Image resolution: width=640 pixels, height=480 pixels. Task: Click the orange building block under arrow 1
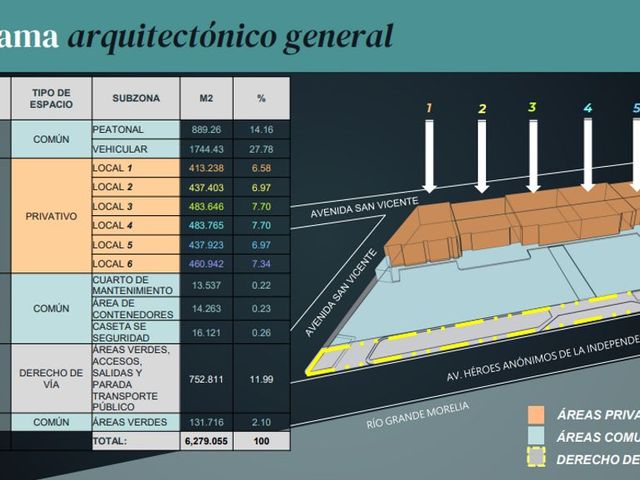coord(421,236)
